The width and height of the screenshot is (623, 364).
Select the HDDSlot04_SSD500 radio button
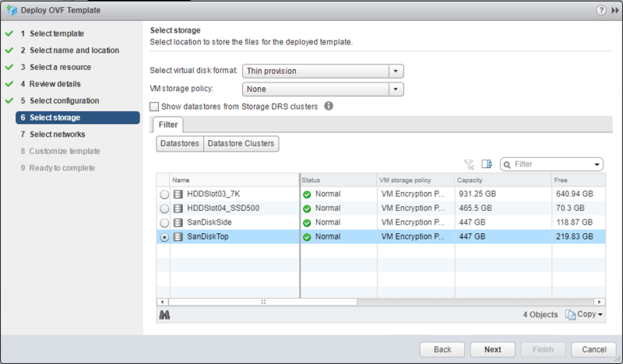point(164,209)
